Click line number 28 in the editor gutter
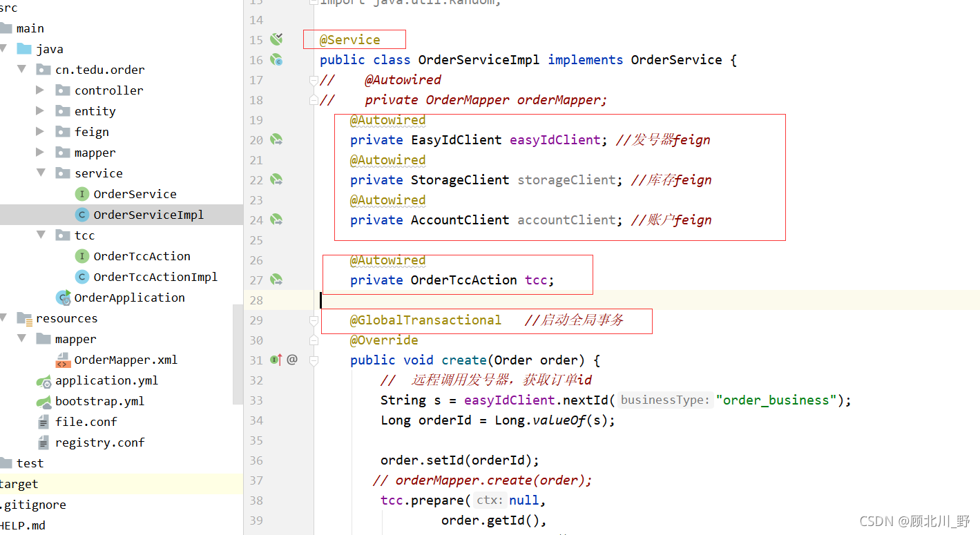The width and height of the screenshot is (980, 535). [256, 300]
